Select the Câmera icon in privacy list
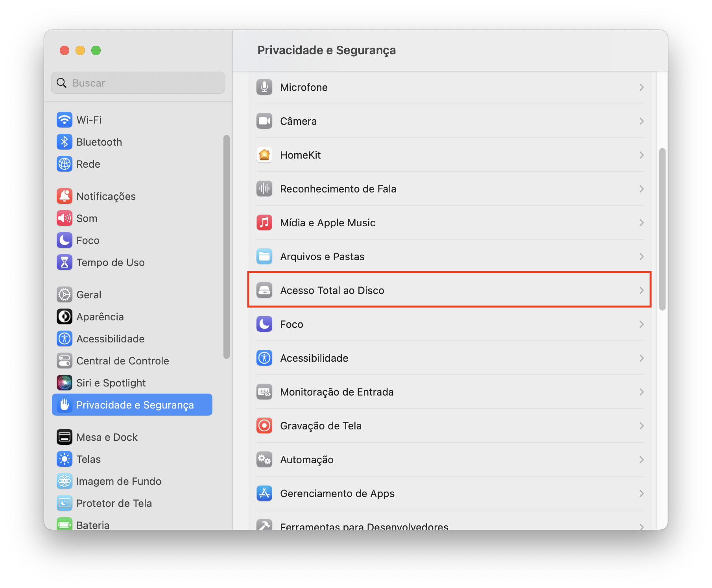Viewport: 712px width, 588px height. tap(264, 121)
